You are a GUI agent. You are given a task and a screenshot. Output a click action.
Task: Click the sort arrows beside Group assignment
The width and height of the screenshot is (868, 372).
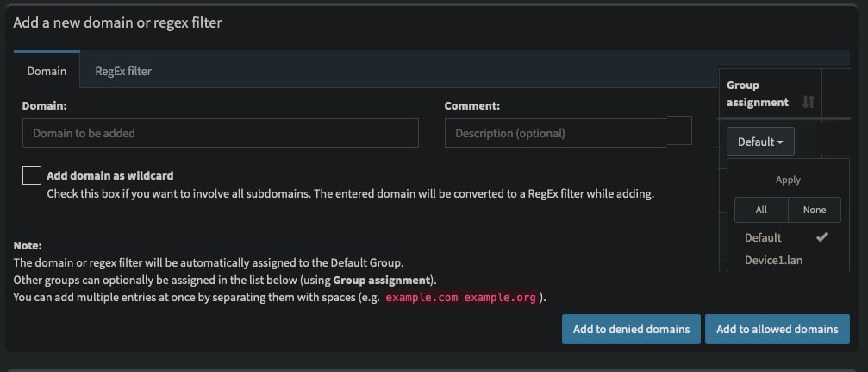(809, 102)
